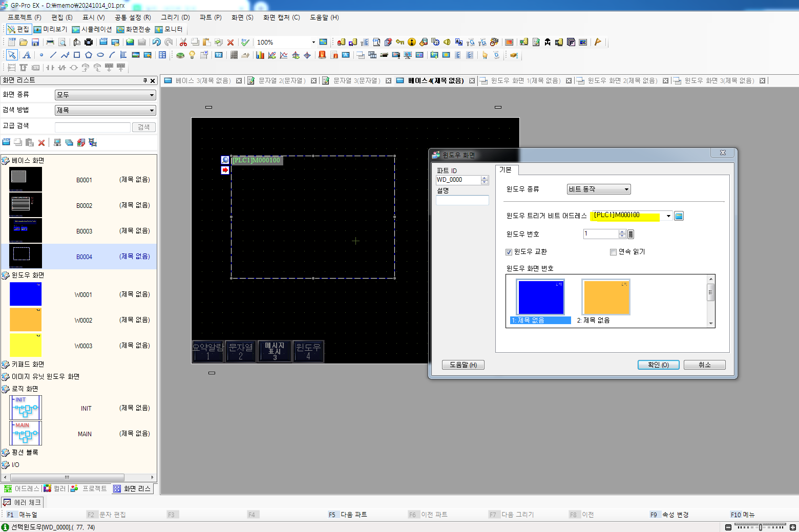
Task: Collapse the 베이스 화면 tree group
Action: pos(5,161)
